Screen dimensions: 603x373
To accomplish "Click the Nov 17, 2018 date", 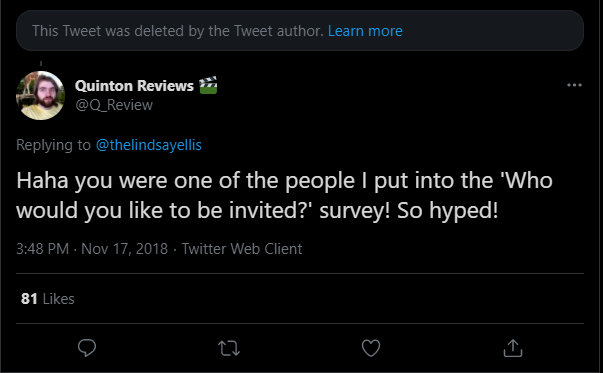I will tap(125, 249).
